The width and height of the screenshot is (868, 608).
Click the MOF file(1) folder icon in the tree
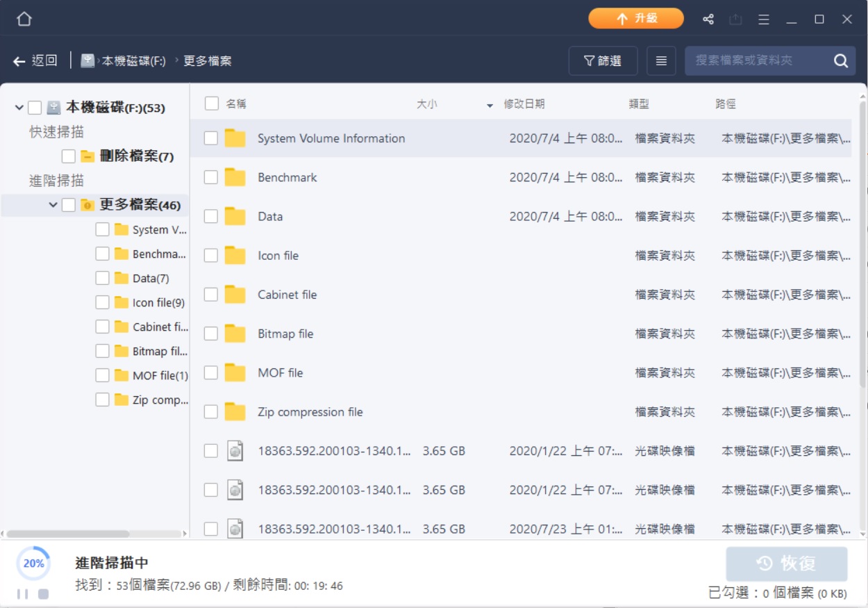tap(122, 375)
